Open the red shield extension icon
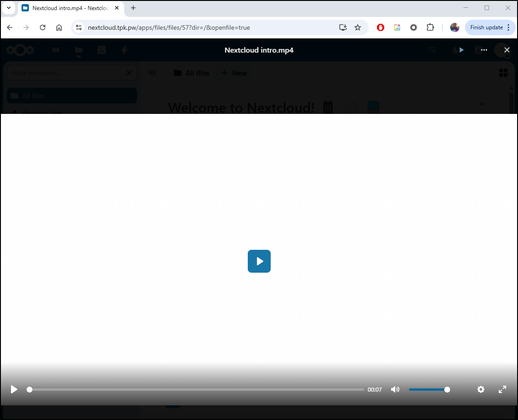The image size is (518, 420). (381, 27)
